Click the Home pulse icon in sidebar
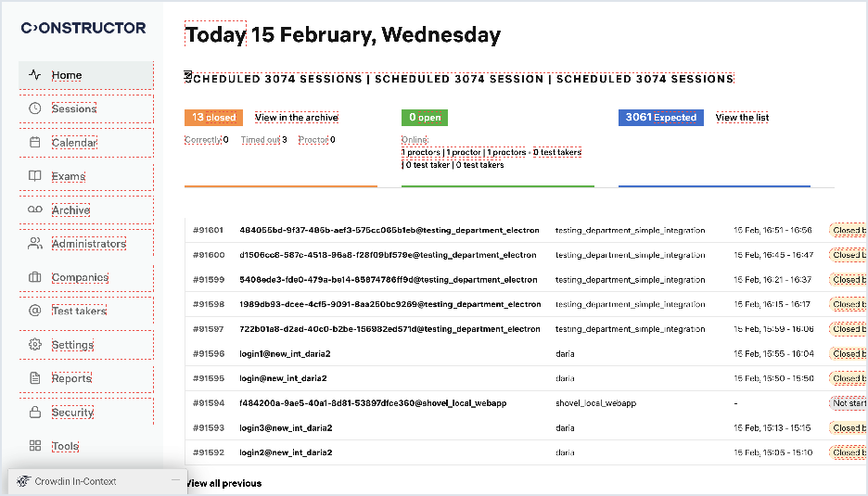 (x=35, y=75)
